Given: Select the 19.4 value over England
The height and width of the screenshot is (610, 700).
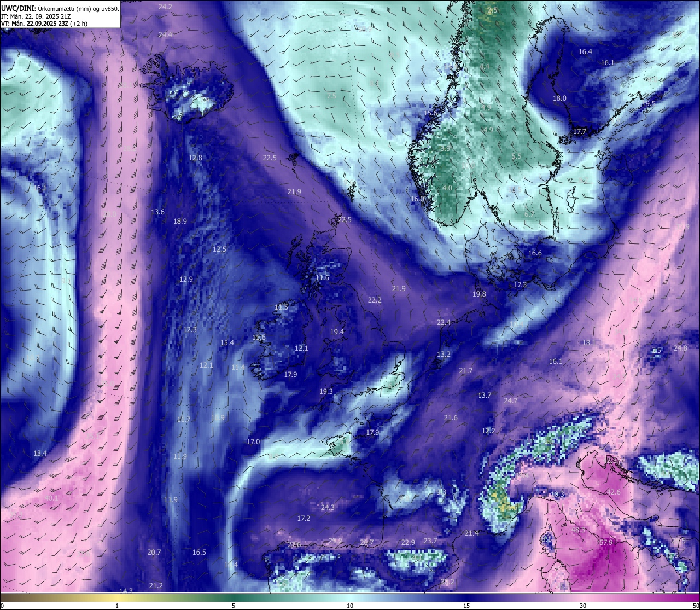Looking at the screenshot, I should [337, 332].
